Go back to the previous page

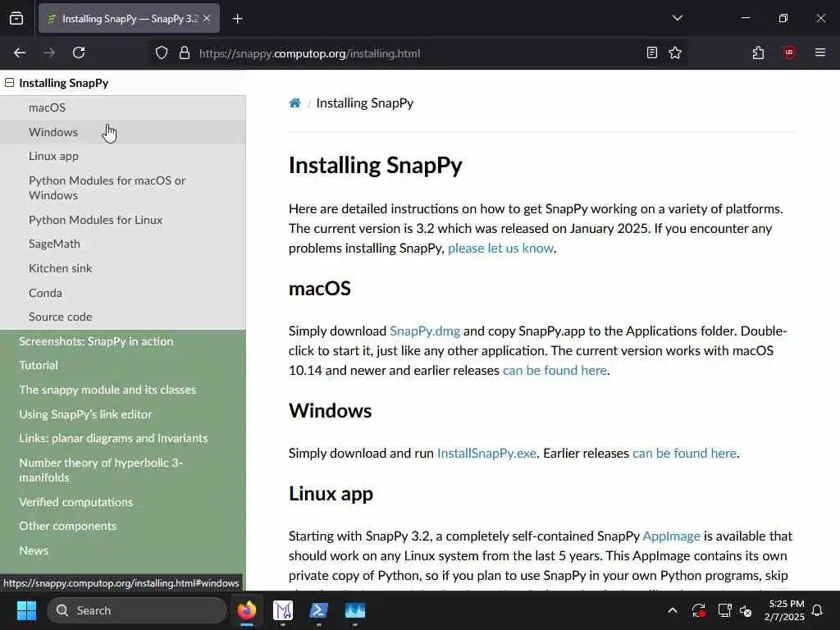pyautogui.click(x=20, y=52)
